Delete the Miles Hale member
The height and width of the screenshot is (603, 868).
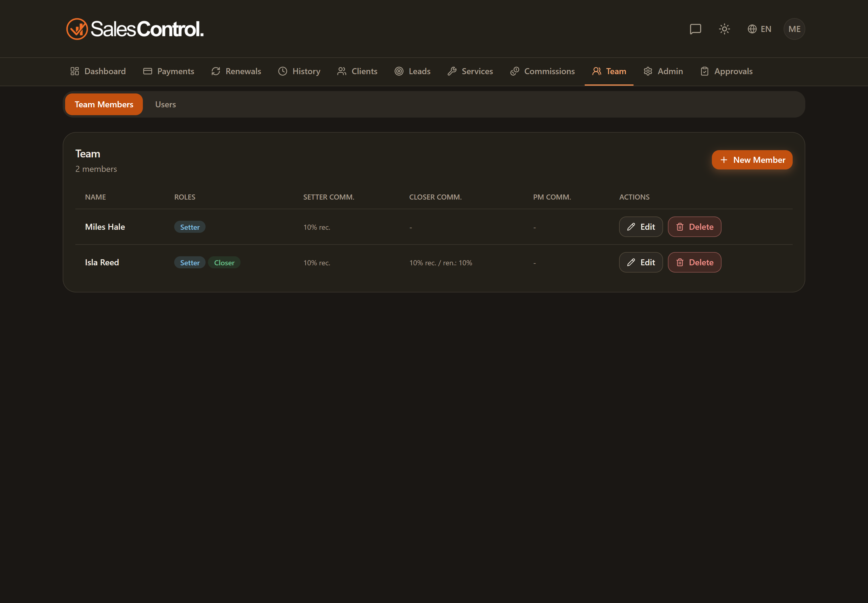click(x=694, y=227)
